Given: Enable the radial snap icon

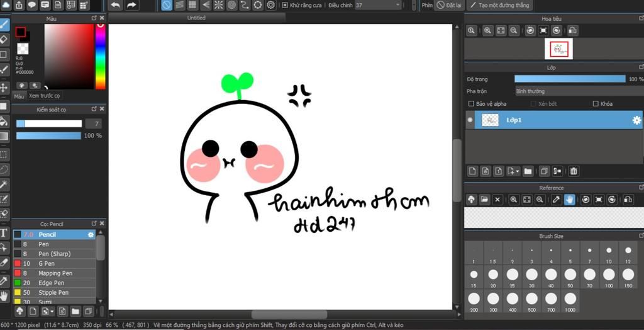Looking at the screenshot, I should (x=218, y=5).
